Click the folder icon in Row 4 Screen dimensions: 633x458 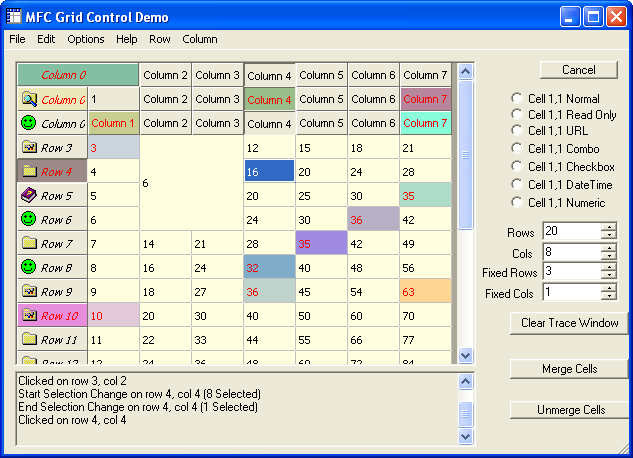[29, 171]
